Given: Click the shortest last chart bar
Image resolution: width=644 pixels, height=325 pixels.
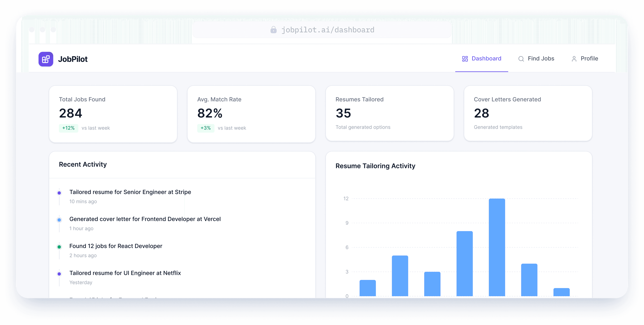Looking at the screenshot, I should (561, 292).
